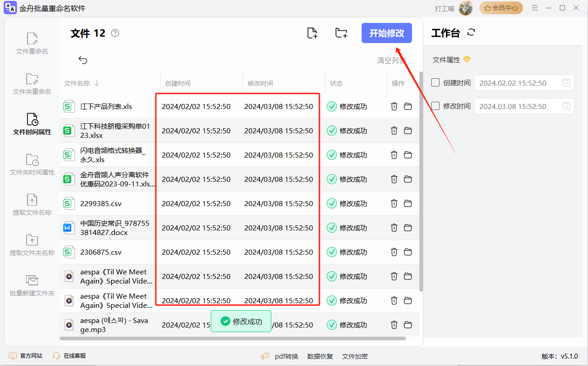Click the undo back arrow icon
588x366 pixels.
pos(83,60)
